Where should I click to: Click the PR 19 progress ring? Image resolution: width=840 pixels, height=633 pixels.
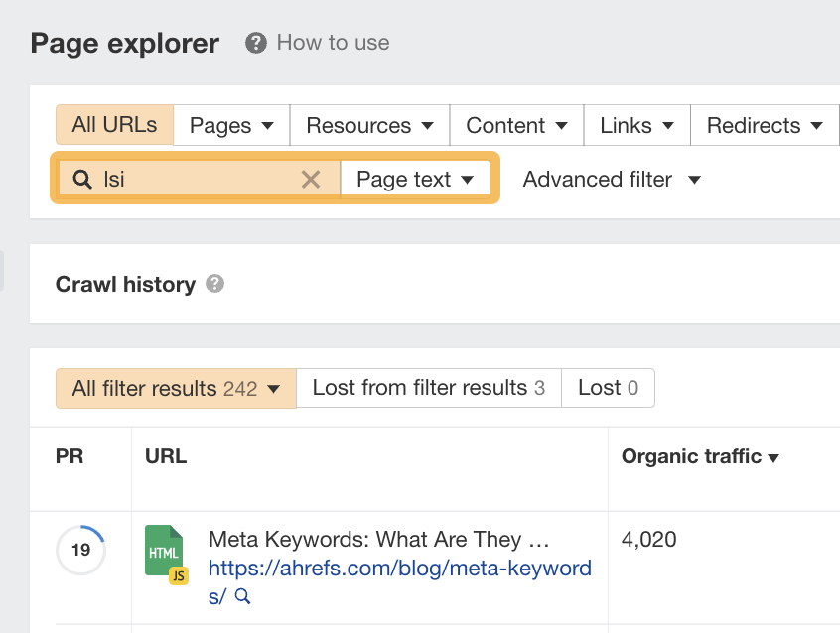[x=80, y=550]
